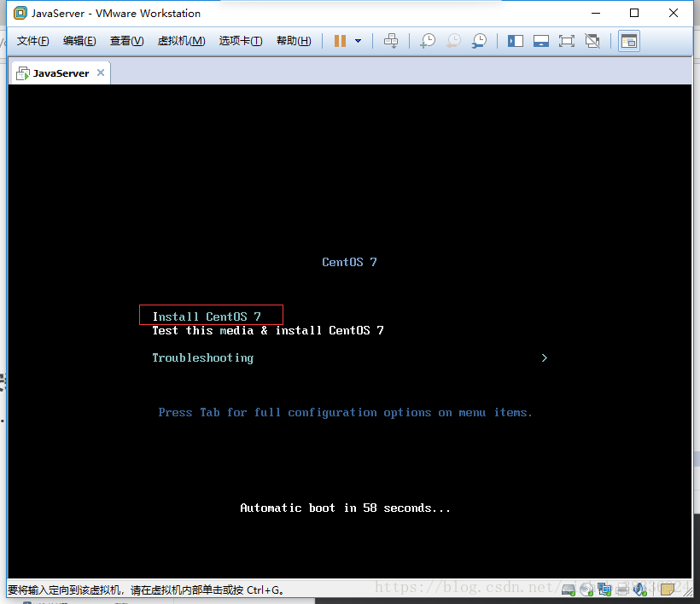Toggle the library sidebar panel
The image size is (700, 604).
pyautogui.click(x=515, y=41)
